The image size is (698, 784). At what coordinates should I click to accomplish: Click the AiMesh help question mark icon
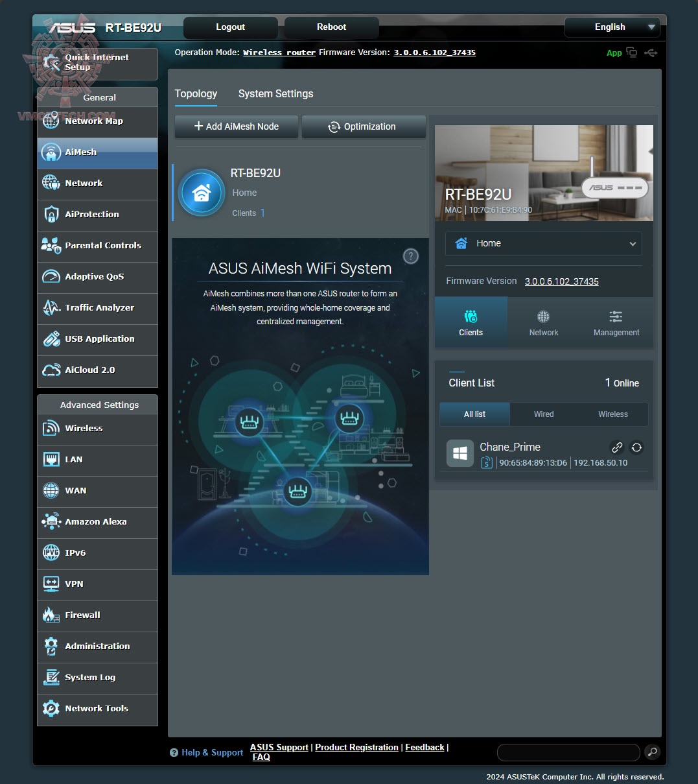point(411,256)
